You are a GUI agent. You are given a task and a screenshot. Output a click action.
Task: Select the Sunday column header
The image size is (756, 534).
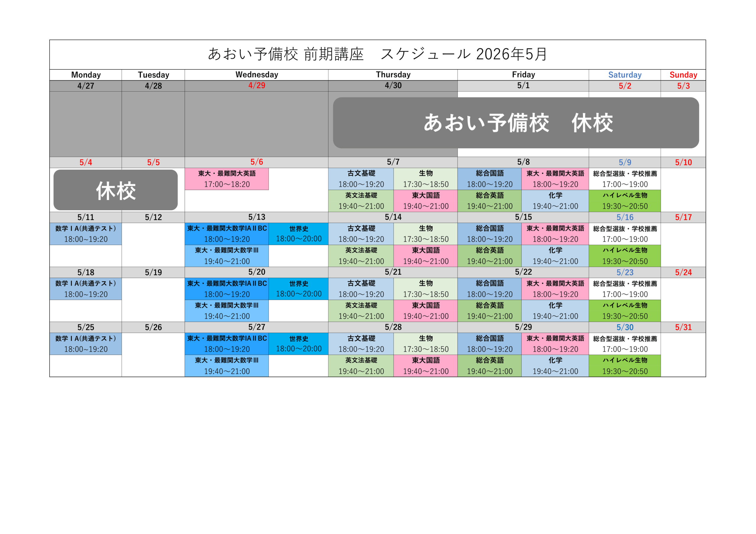click(683, 75)
